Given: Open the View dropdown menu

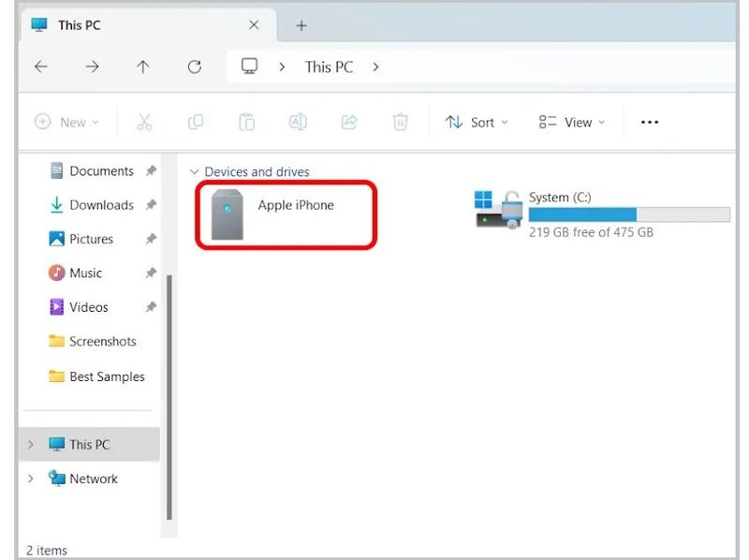Looking at the screenshot, I should click(572, 123).
